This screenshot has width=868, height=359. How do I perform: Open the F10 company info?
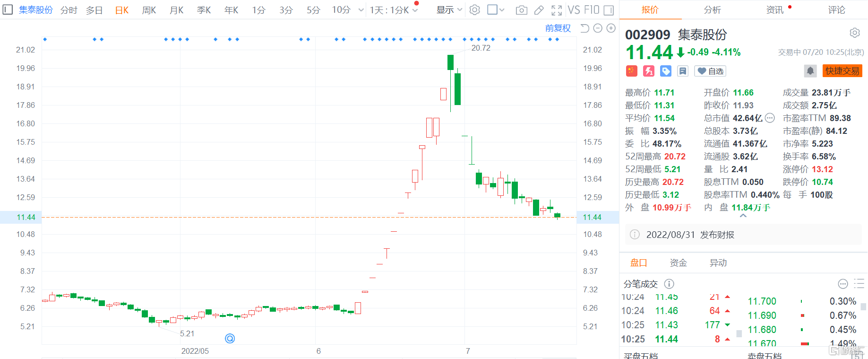592,10
